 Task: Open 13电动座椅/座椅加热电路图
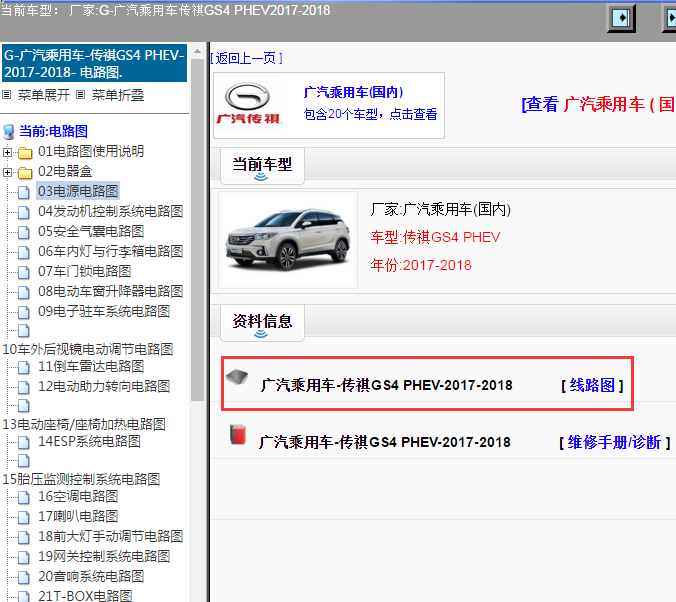click(x=84, y=424)
